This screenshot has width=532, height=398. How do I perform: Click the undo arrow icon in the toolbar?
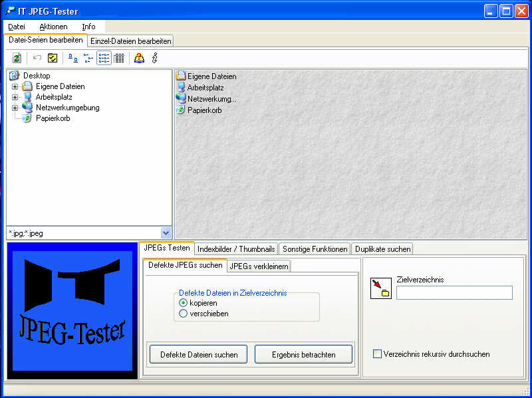36,59
